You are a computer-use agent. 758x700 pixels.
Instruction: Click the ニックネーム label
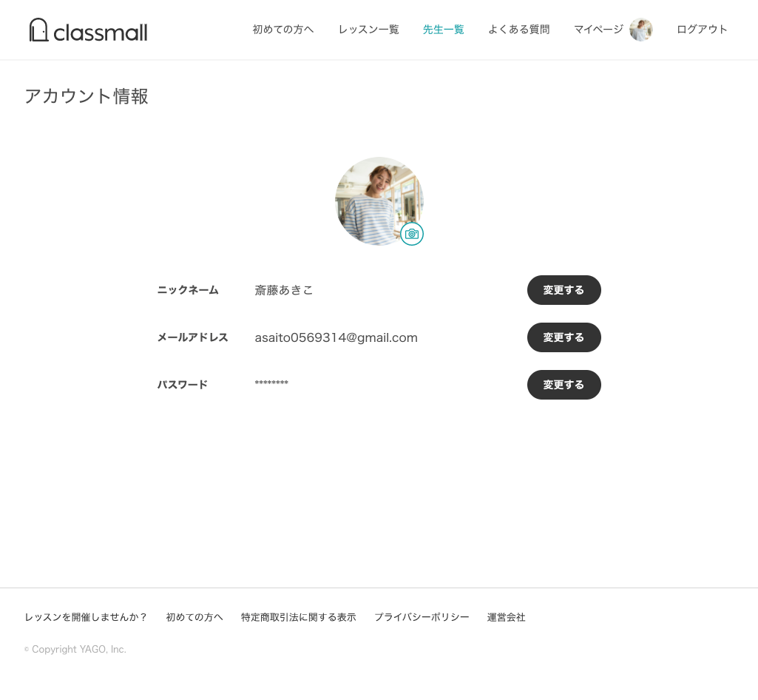pos(188,290)
